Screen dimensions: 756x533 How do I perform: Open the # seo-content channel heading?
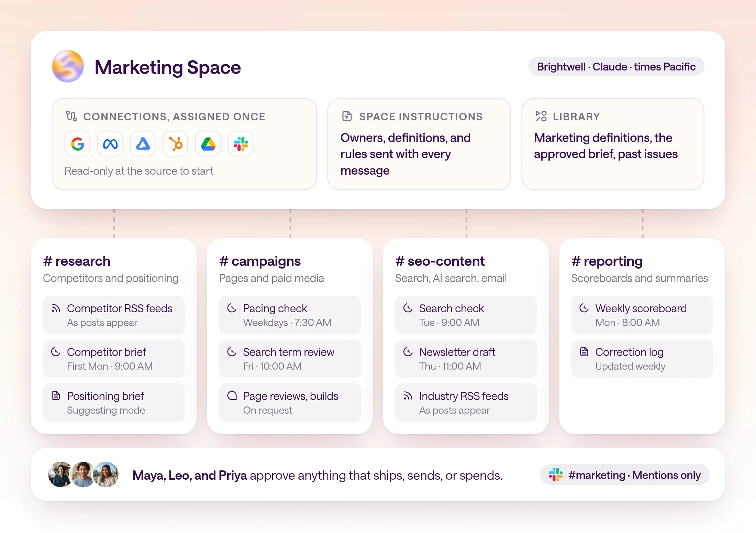pos(440,261)
